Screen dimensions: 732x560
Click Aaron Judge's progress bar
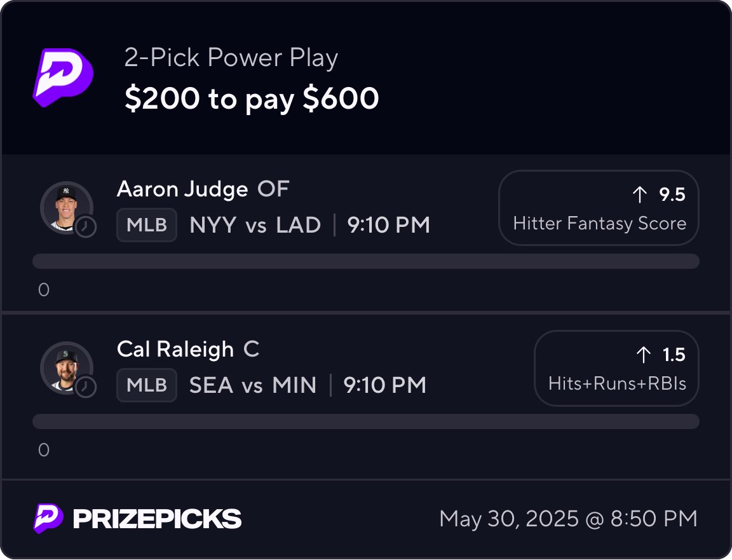coord(366,261)
